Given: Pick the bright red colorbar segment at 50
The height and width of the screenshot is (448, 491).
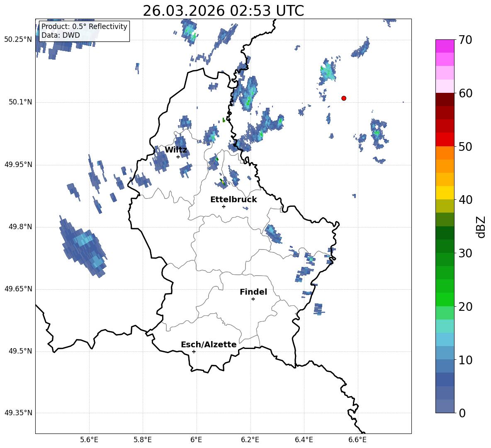Looking at the screenshot, I should (445, 140).
